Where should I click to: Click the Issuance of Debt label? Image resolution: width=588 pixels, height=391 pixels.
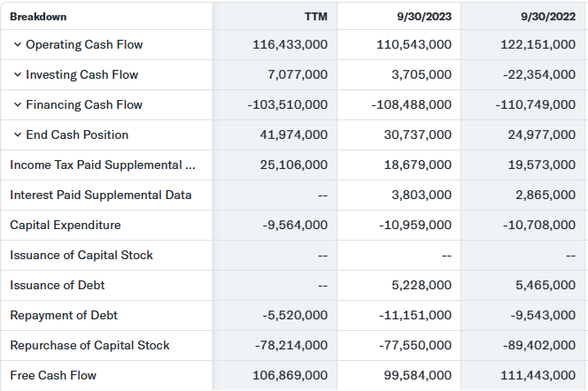click(58, 285)
